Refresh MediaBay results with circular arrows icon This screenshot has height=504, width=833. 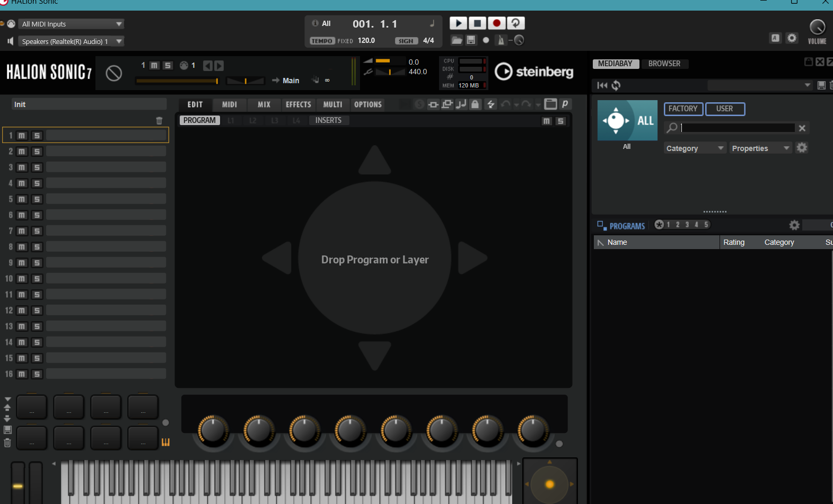[616, 85]
